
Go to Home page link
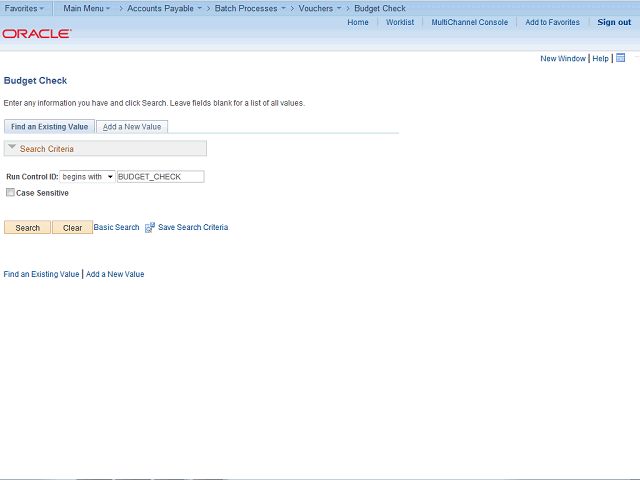[358, 22]
